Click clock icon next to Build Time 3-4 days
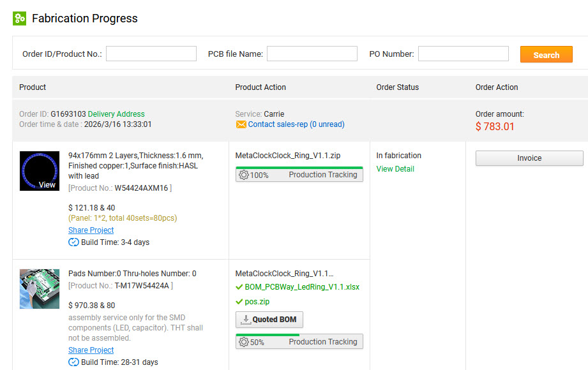 (x=73, y=242)
